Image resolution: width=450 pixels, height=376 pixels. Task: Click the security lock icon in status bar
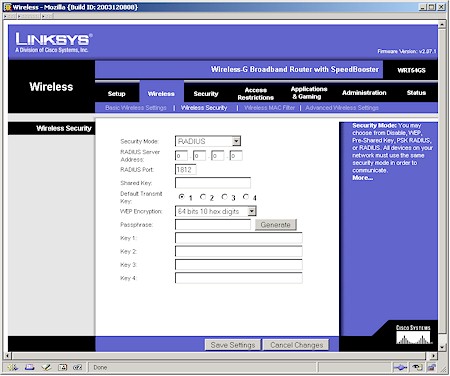point(432,367)
